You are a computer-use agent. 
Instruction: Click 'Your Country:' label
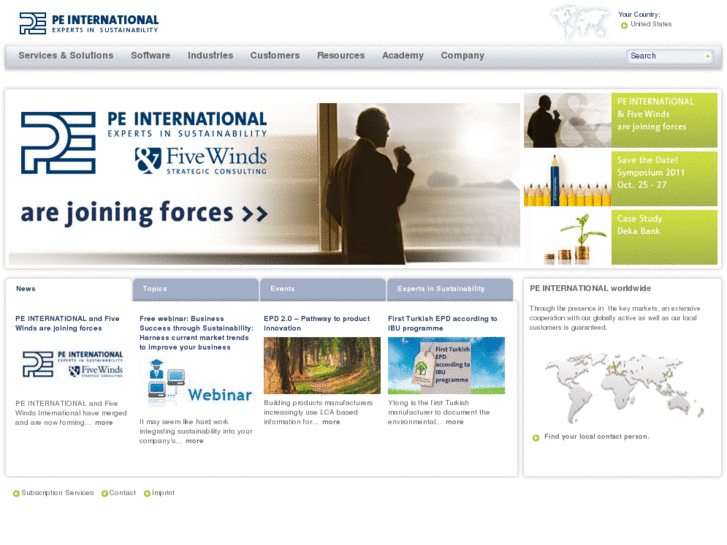coord(639,15)
